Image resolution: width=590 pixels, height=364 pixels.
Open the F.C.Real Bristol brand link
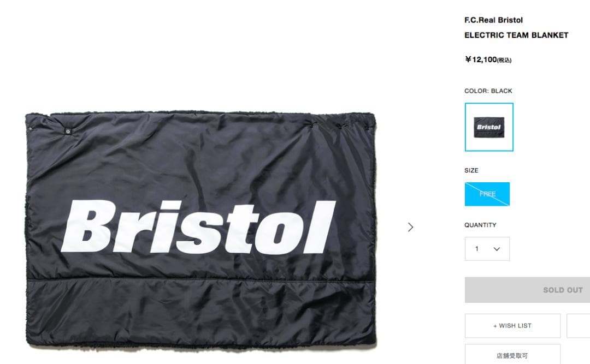[493, 20]
